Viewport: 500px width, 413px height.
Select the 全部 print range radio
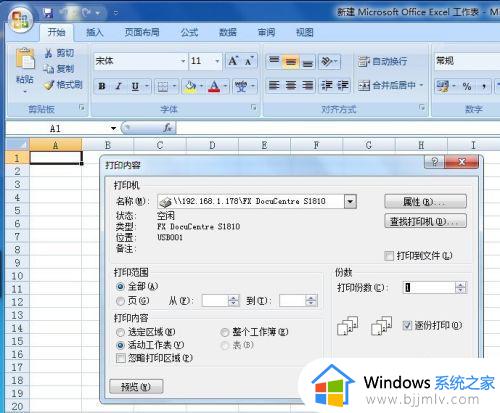(120, 287)
